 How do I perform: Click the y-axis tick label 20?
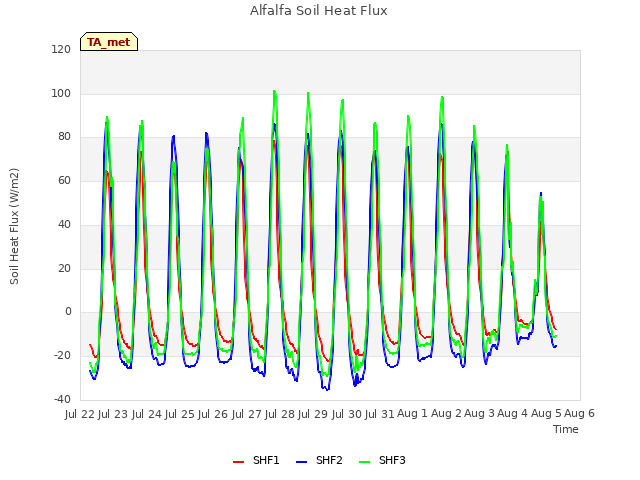click(64, 268)
